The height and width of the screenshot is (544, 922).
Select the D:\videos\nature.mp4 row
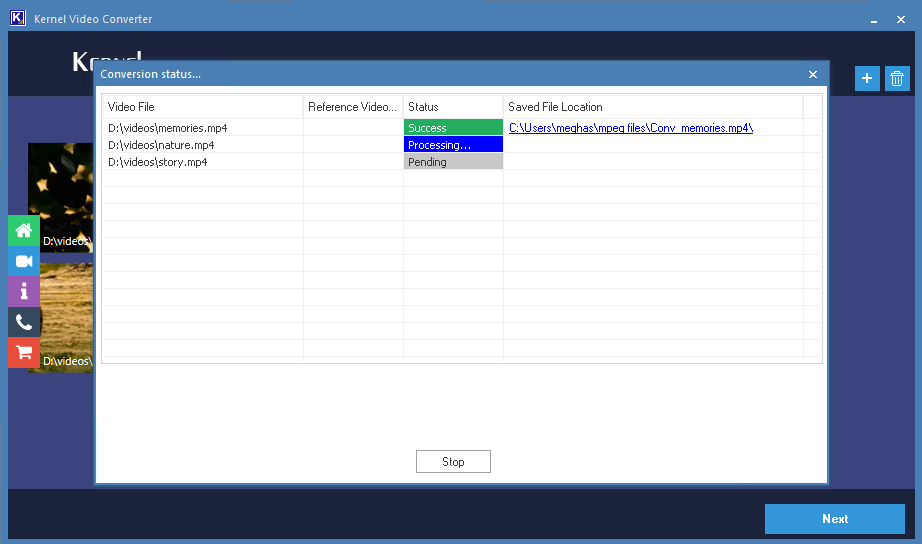[462, 145]
